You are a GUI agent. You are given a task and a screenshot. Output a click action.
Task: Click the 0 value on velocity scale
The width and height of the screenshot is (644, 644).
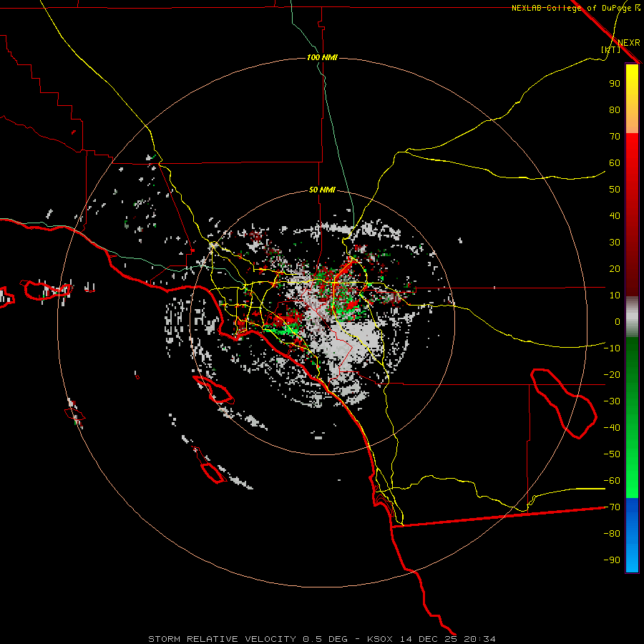(x=618, y=322)
